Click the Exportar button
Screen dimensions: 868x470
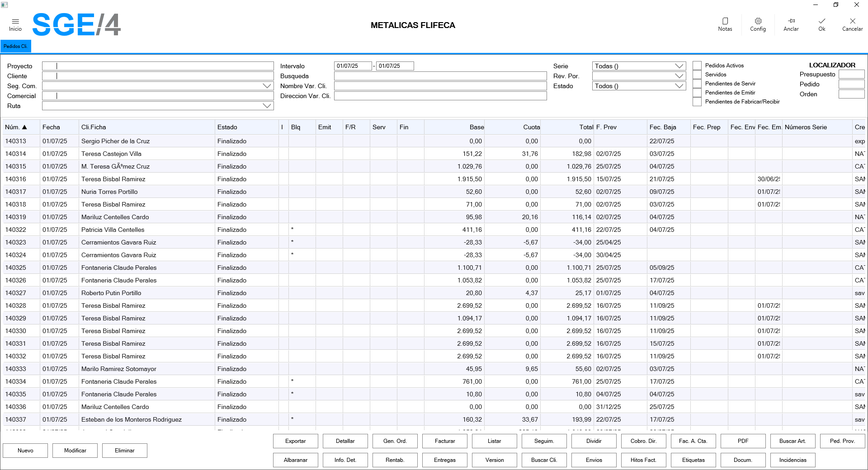pyautogui.click(x=296, y=441)
